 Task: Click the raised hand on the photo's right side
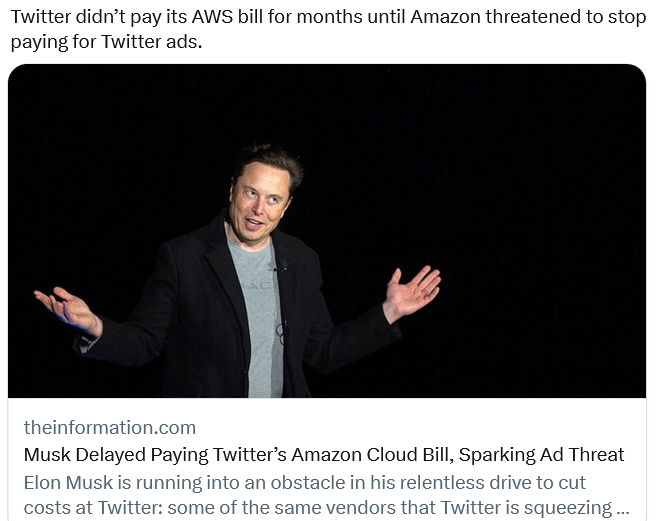[411, 294]
